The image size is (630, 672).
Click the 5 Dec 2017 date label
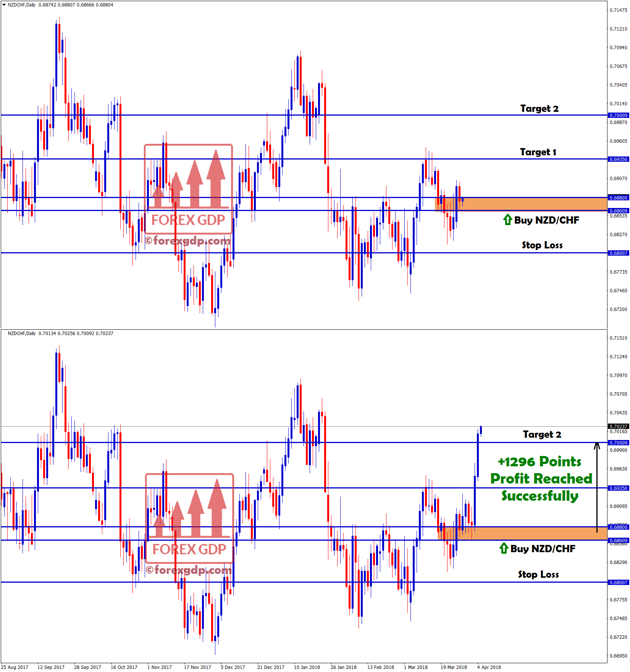coord(233,667)
